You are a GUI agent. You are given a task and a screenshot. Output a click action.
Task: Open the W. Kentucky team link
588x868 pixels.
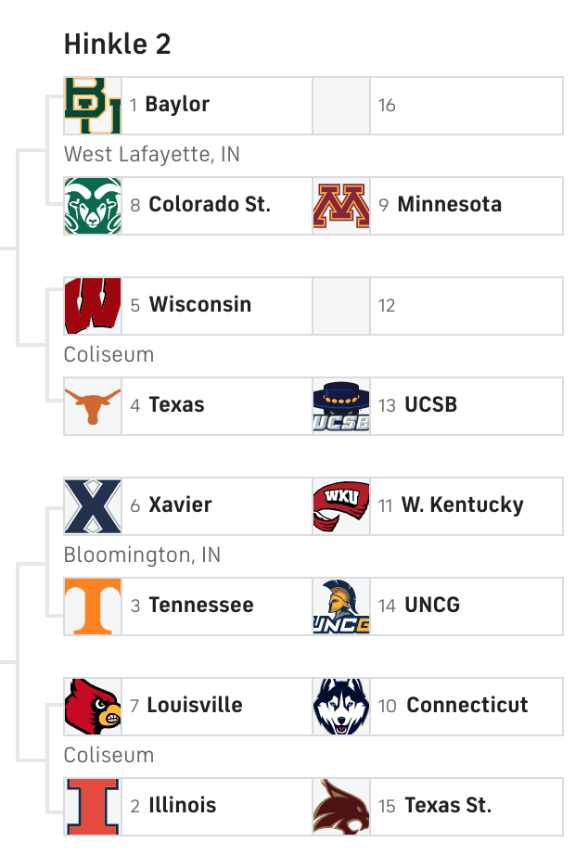[x=462, y=504]
